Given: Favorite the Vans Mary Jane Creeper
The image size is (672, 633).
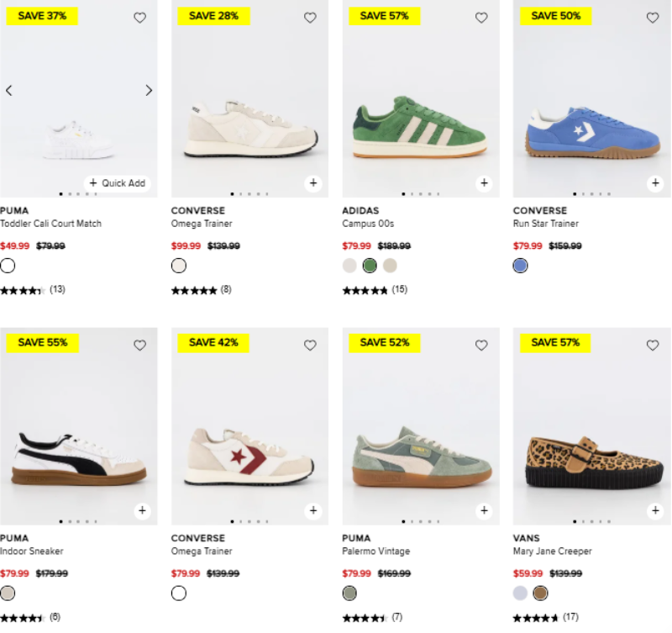Looking at the screenshot, I should click(x=653, y=346).
